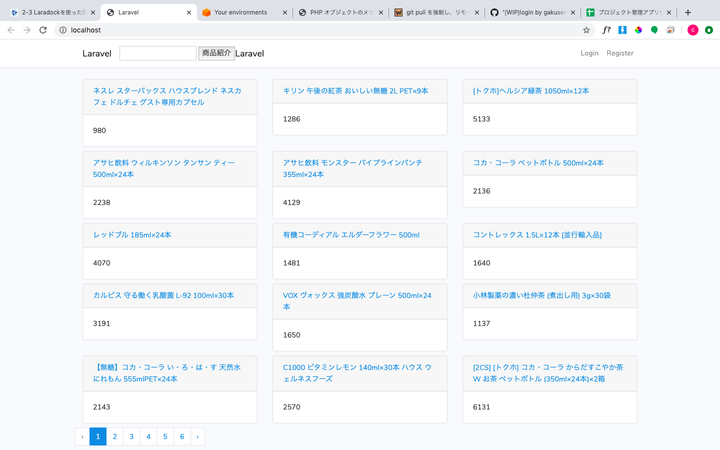Open a new browser tab with plus
Image resolution: width=720 pixels, height=450 pixels.
[688, 12]
